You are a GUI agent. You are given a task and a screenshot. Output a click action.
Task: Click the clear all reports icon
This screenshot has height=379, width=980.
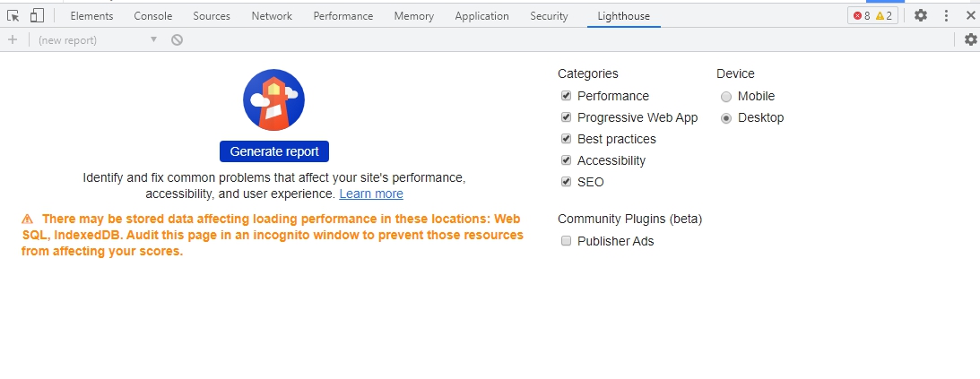178,39
